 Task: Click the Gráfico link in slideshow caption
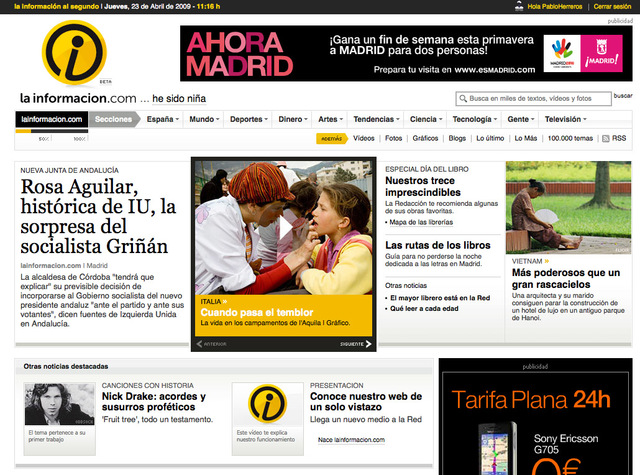pos(337,323)
